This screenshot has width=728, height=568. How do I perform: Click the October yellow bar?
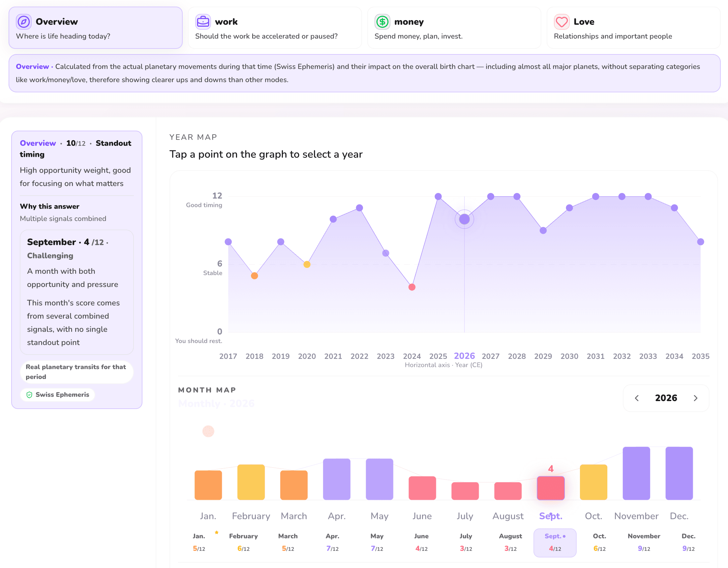click(x=593, y=482)
